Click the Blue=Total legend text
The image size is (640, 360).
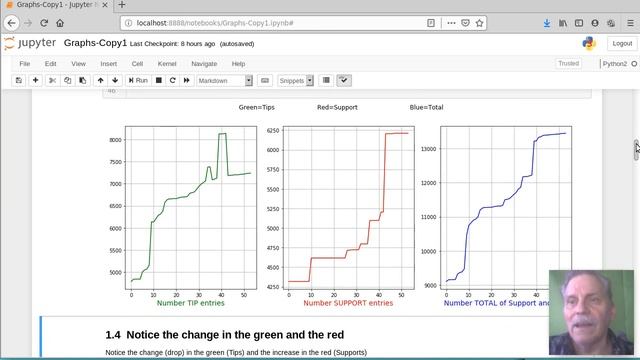tap(427, 107)
